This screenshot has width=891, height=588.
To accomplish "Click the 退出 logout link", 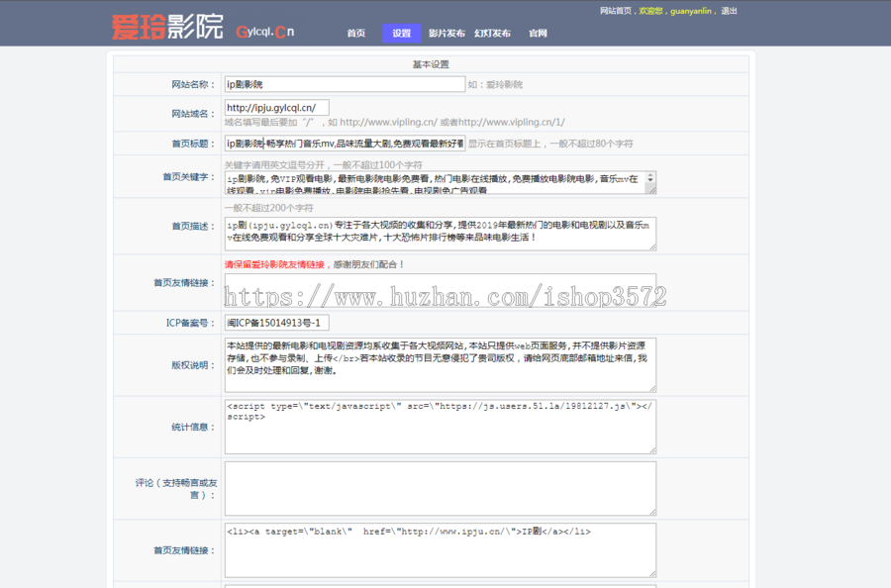I will tap(729, 11).
